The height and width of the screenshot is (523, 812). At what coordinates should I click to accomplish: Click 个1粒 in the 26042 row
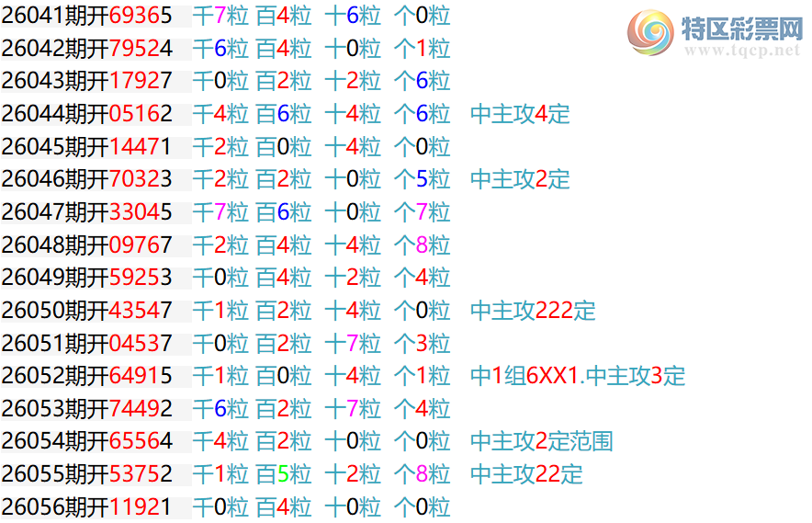tap(422, 48)
